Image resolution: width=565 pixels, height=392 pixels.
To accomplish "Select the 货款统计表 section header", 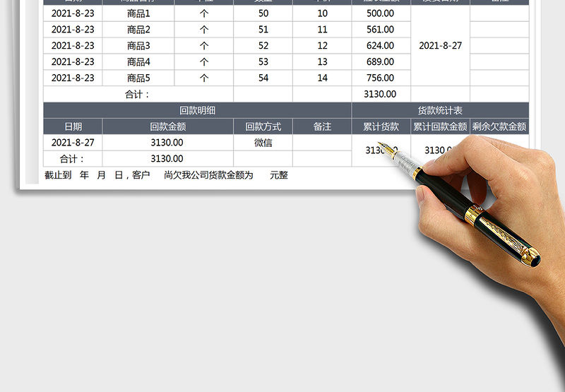I will click(x=440, y=110).
